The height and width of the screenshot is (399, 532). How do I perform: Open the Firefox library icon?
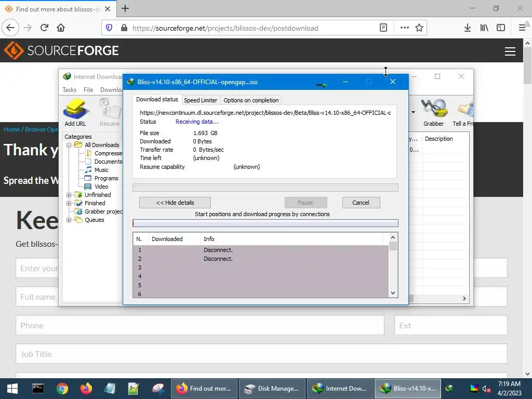coord(484,28)
